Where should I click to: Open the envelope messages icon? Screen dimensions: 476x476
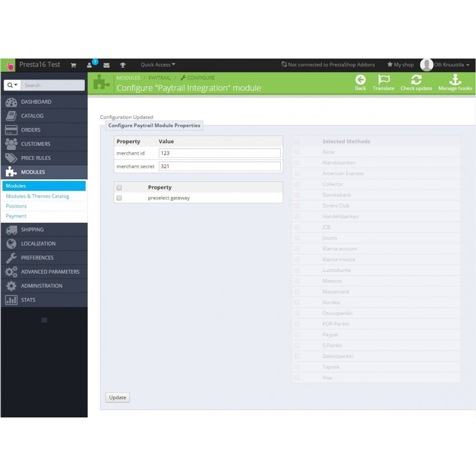click(x=107, y=65)
